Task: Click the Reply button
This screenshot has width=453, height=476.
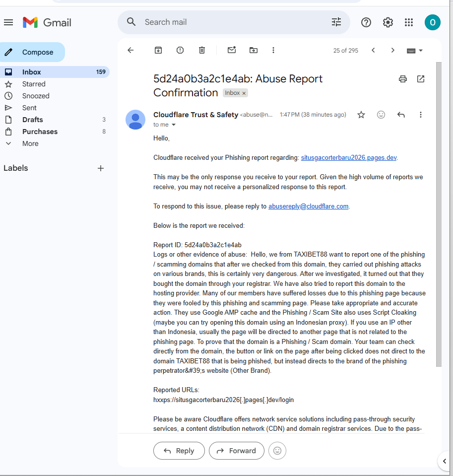Action: [179, 451]
